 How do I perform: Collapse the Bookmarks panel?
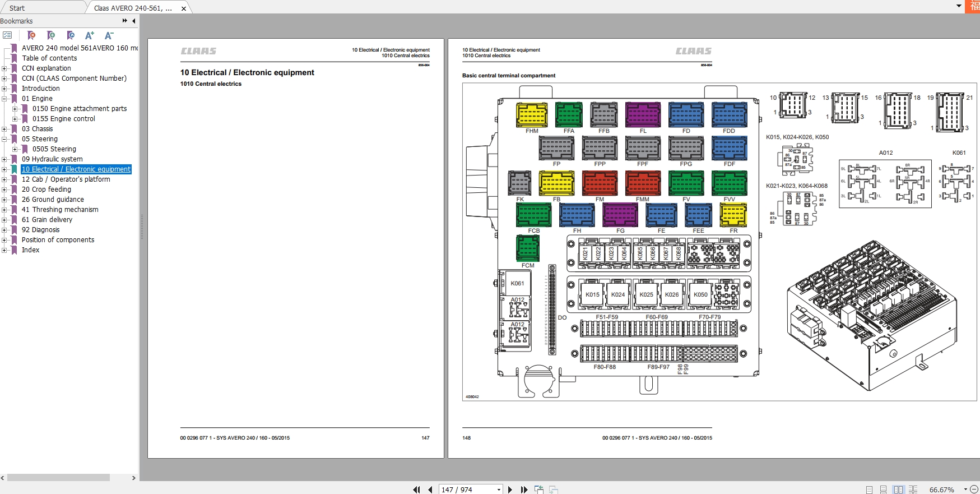pos(134,21)
